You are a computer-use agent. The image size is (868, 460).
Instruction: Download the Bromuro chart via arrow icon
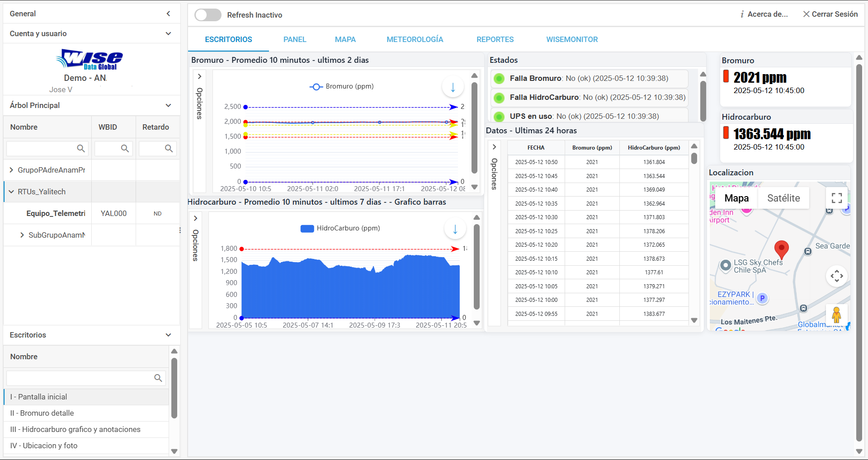(453, 87)
